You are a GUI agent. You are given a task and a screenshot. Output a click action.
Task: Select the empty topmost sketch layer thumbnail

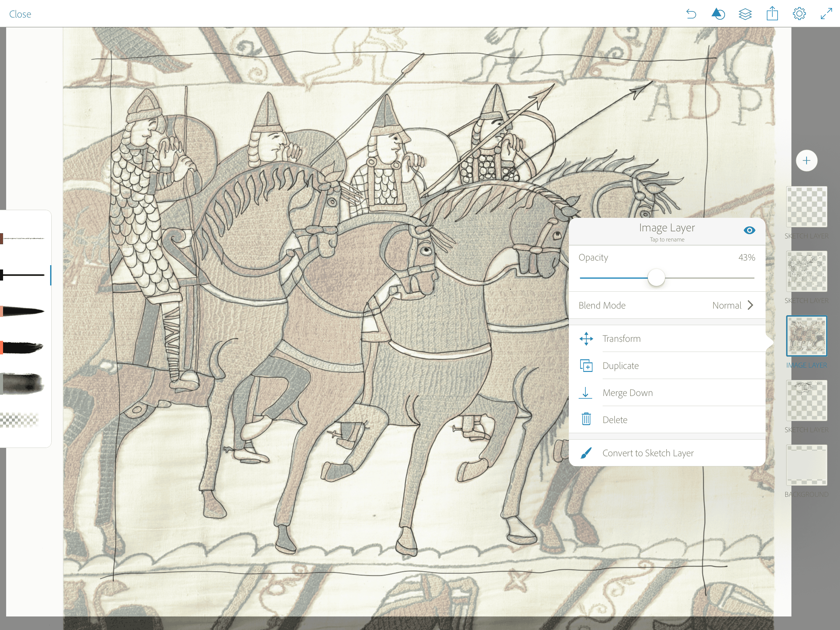tap(806, 207)
